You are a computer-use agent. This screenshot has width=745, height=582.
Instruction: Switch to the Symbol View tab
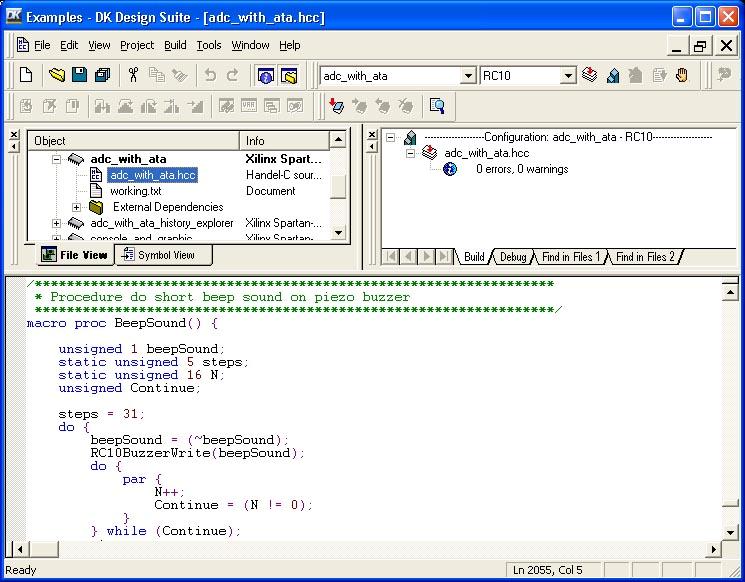[163, 255]
